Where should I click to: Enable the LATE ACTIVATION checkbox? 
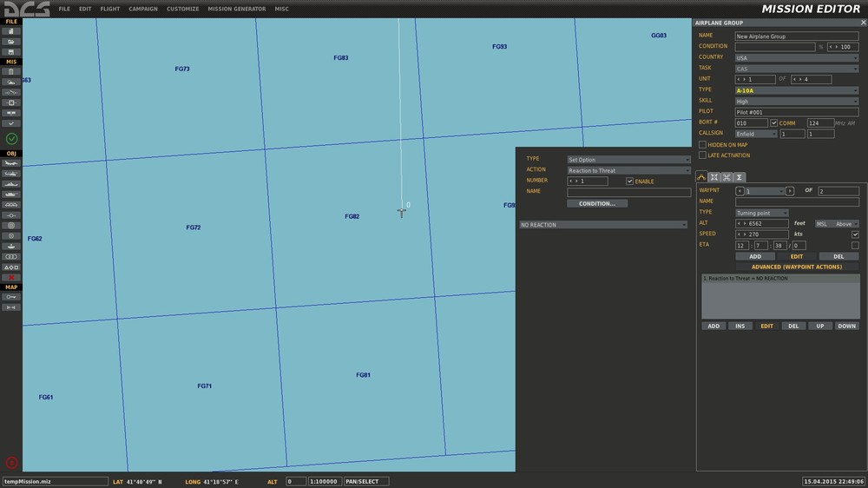(702, 155)
